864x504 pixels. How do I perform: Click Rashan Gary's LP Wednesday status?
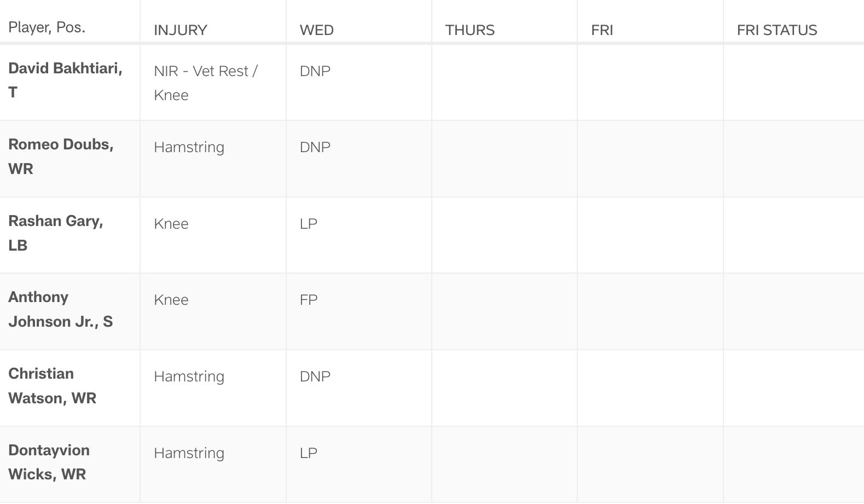309,224
